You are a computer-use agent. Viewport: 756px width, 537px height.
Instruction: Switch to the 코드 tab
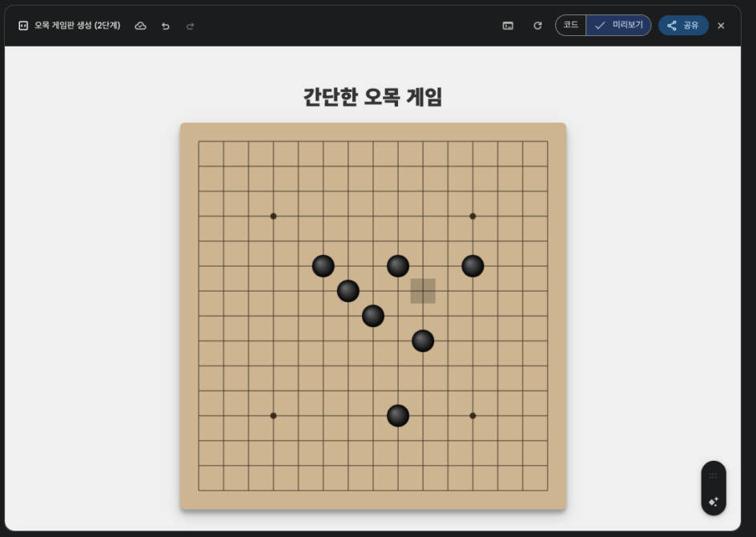pos(571,25)
